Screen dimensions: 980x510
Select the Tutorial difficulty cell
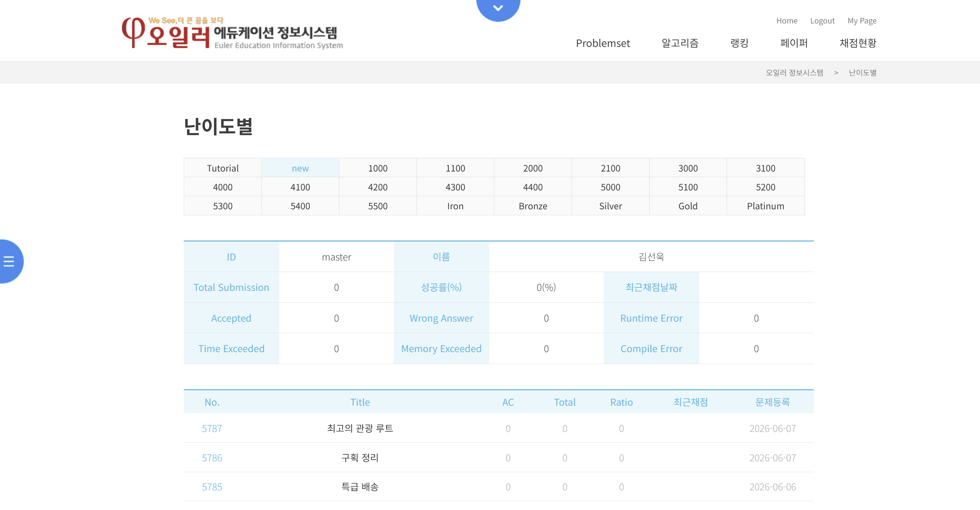[223, 168]
